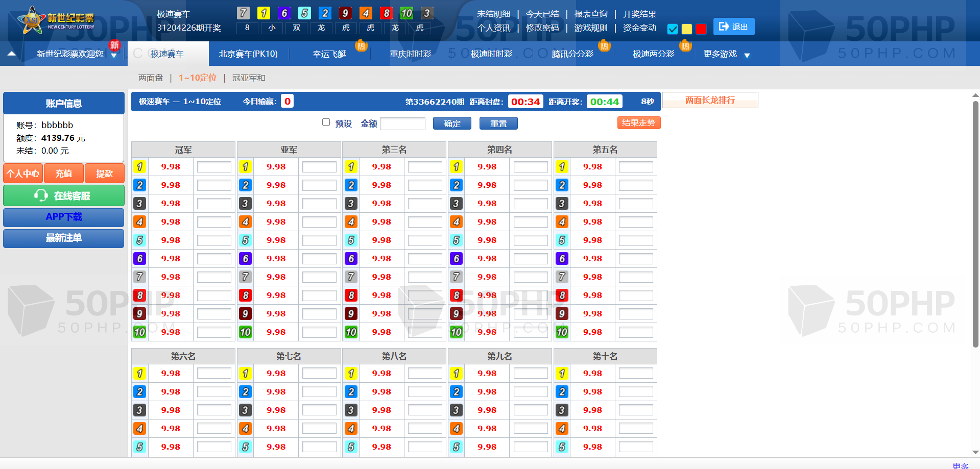This screenshot has width=980, height=469.
Task: Open the 结果走势 trend button
Action: click(x=638, y=123)
